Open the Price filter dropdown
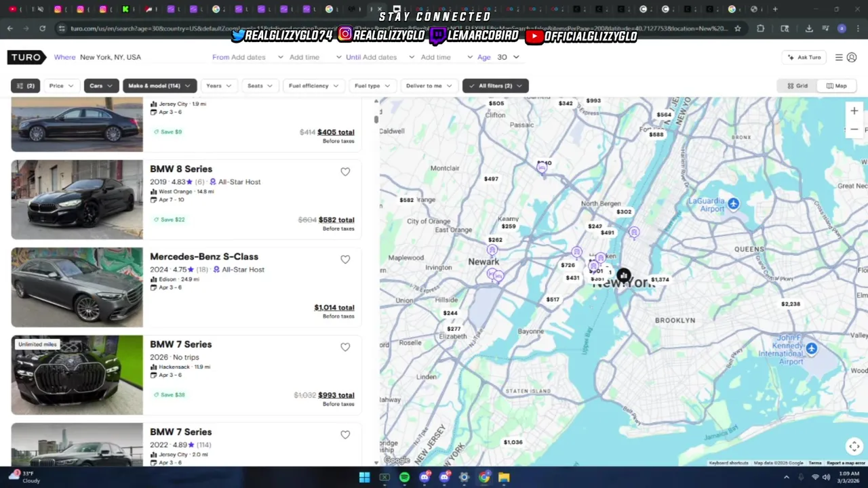Viewport: 868px width, 488px height. point(61,85)
